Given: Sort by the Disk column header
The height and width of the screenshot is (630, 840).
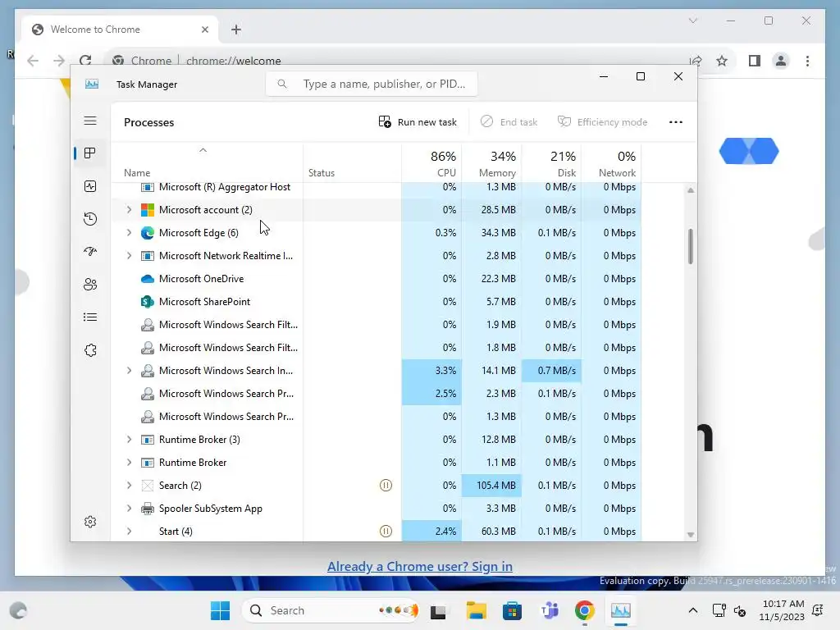Looking at the screenshot, I should (552, 163).
